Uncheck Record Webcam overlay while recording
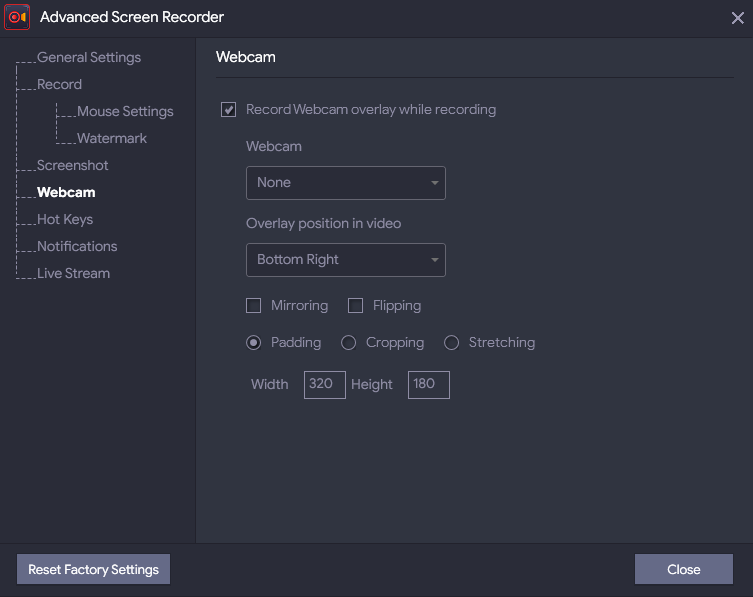The width and height of the screenshot is (753, 597). (x=229, y=110)
